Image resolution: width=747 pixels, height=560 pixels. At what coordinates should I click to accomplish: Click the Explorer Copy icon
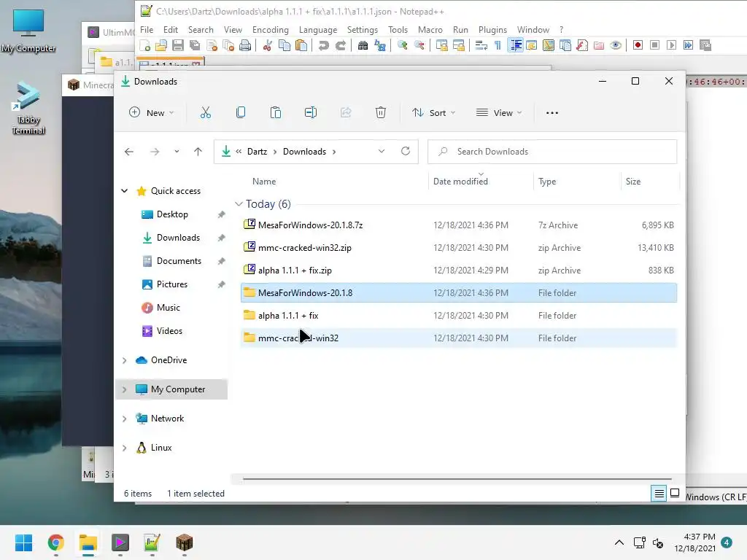[x=241, y=113]
